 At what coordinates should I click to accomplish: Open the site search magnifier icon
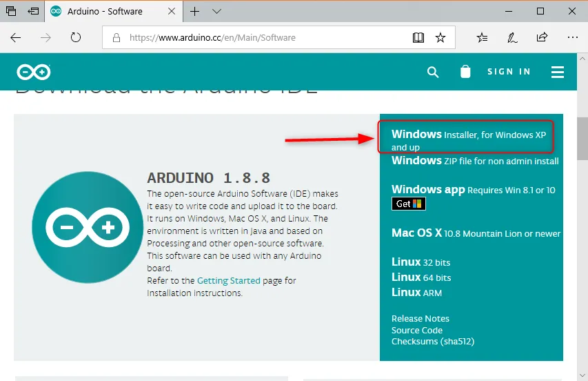coord(433,72)
